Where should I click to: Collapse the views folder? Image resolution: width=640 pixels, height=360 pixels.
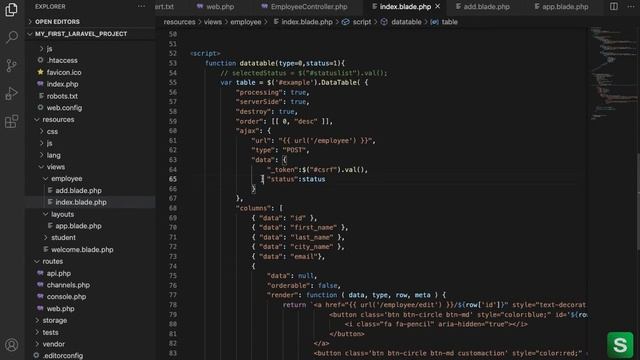(x=41, y=167)
